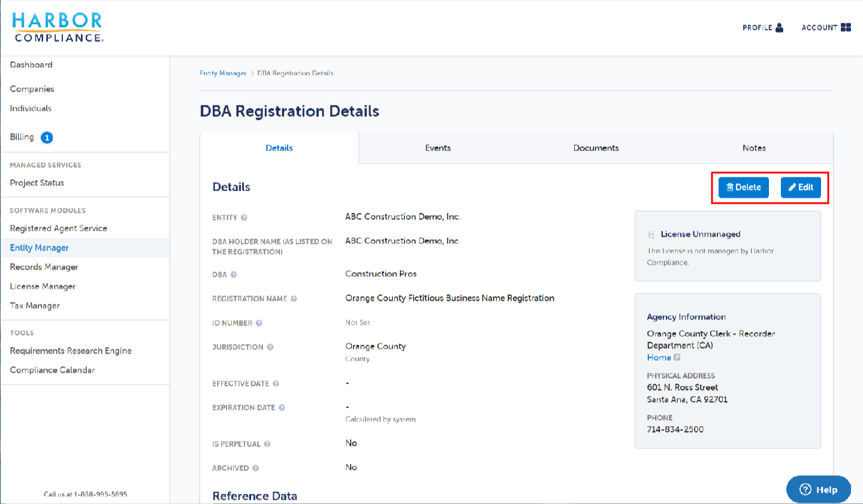Click the help icon next to ARCHIVED
The height and width of the screenshot is (504, 863).
(x=255, y=468)
